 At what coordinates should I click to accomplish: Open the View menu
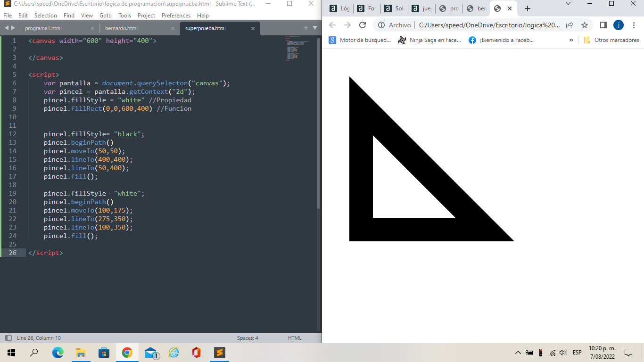click(87, 16)
